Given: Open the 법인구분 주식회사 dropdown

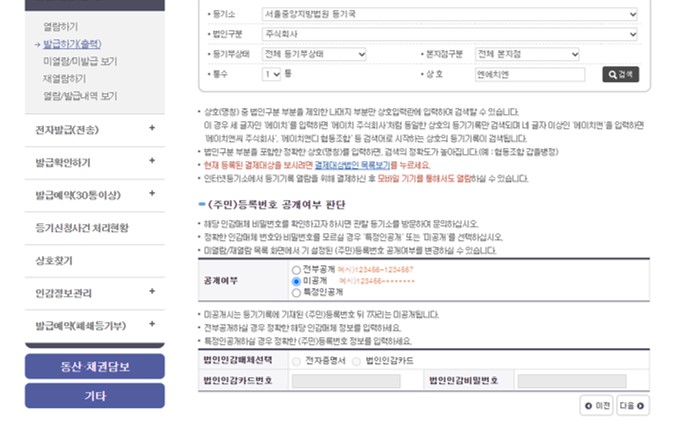Looking at the screenshot, I should (x=449, y=34).
